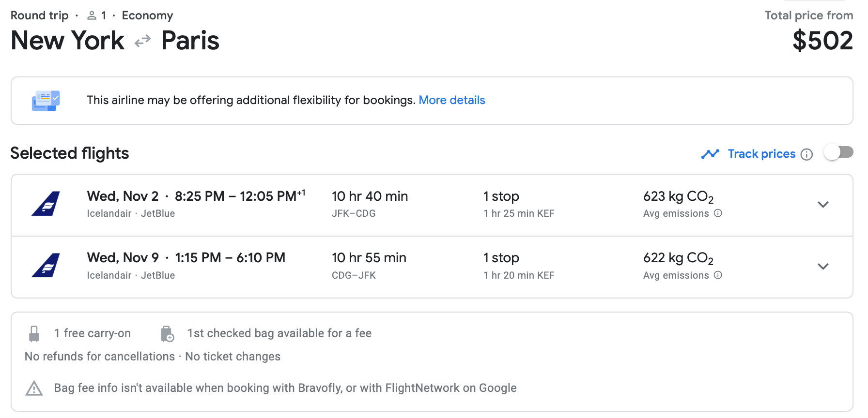Expand the Wed, Nov 2 flight details
The image size is (868, 418).
click(x=823, y=205)
